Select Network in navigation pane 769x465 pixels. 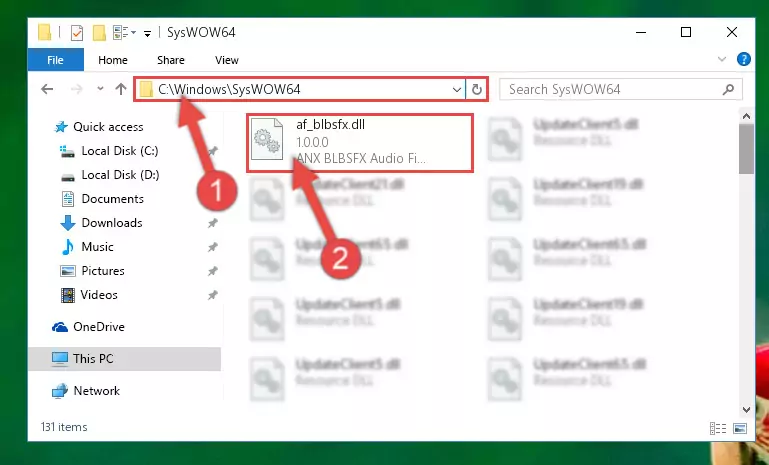click(x=97, y=390)
